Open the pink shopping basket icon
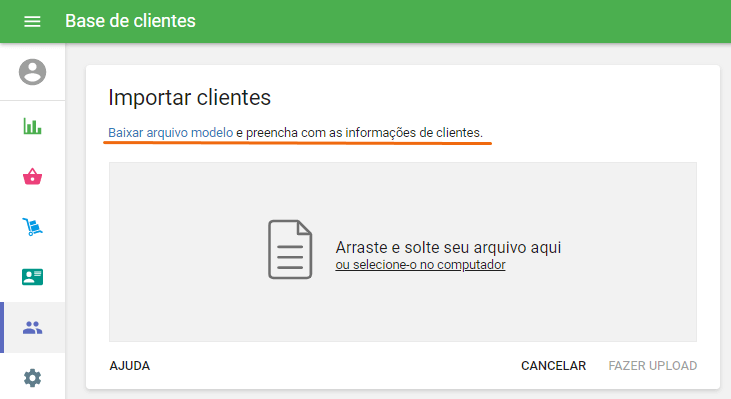This screenshot has width=731, height=399. (32, 177)
